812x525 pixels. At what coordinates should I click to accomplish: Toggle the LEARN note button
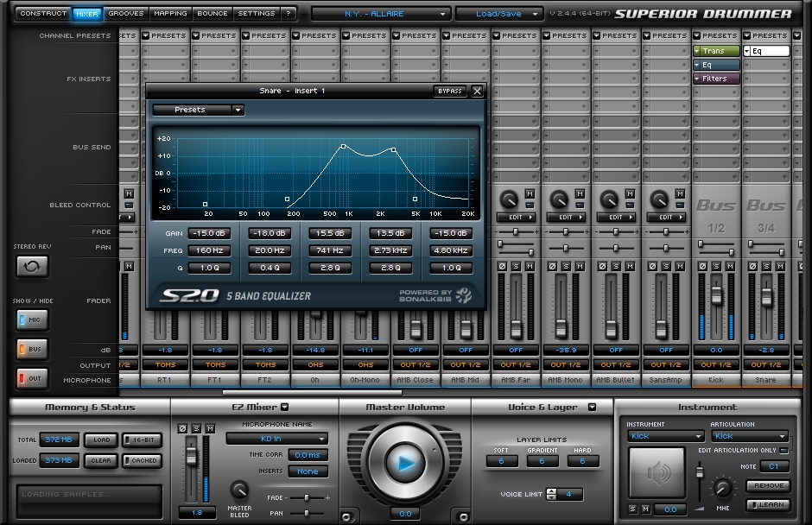click(x=768, y=505)
